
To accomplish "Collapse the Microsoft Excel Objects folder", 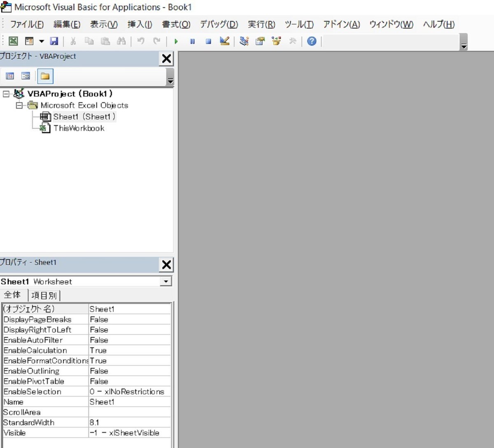I will (19, 106).
